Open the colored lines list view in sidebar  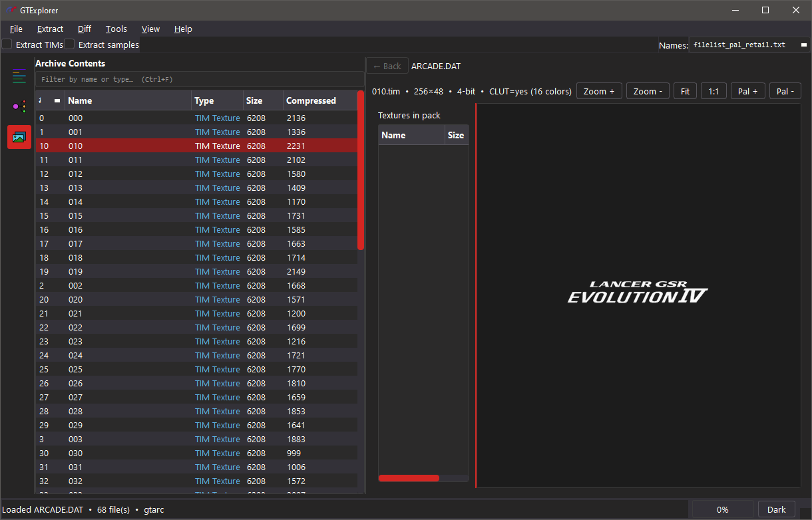pos(19,76)
